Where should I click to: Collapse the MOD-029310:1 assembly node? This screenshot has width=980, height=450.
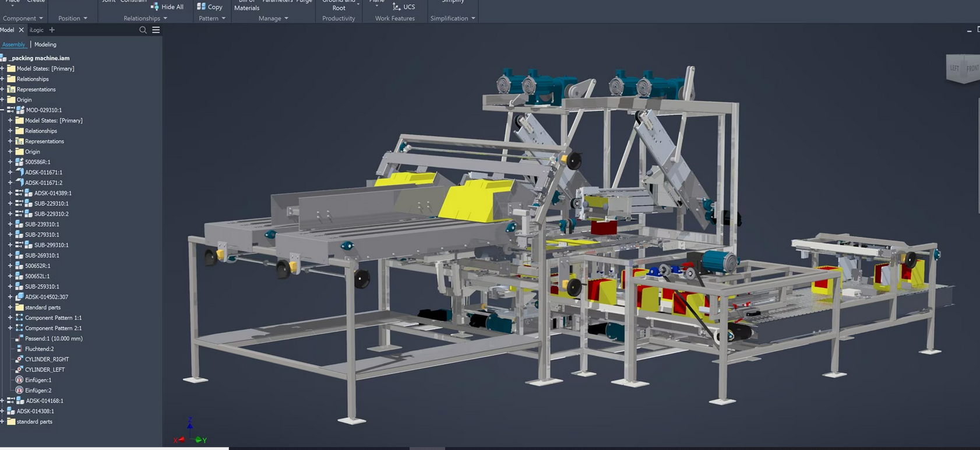click(2, 110)
